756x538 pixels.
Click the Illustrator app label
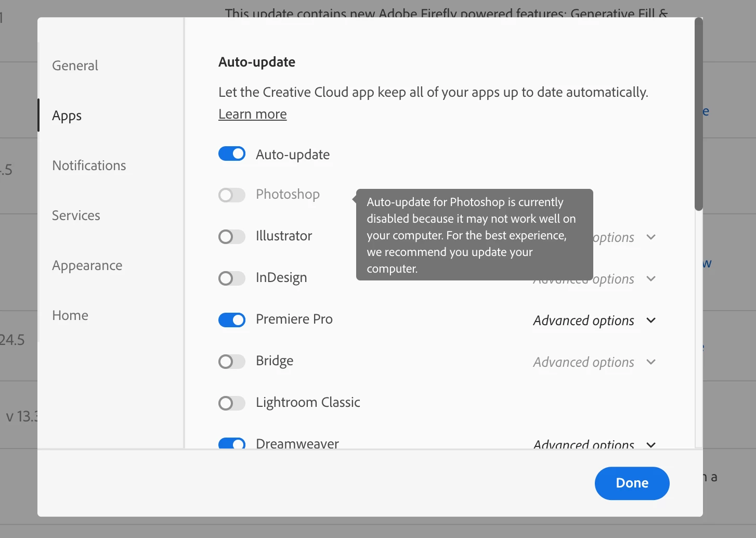tap(284, 236)
